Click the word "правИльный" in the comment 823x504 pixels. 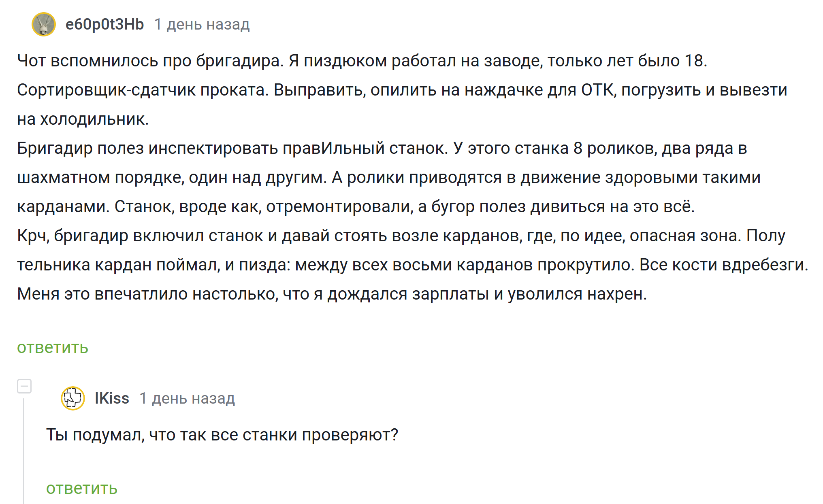(x=333, y=148)
